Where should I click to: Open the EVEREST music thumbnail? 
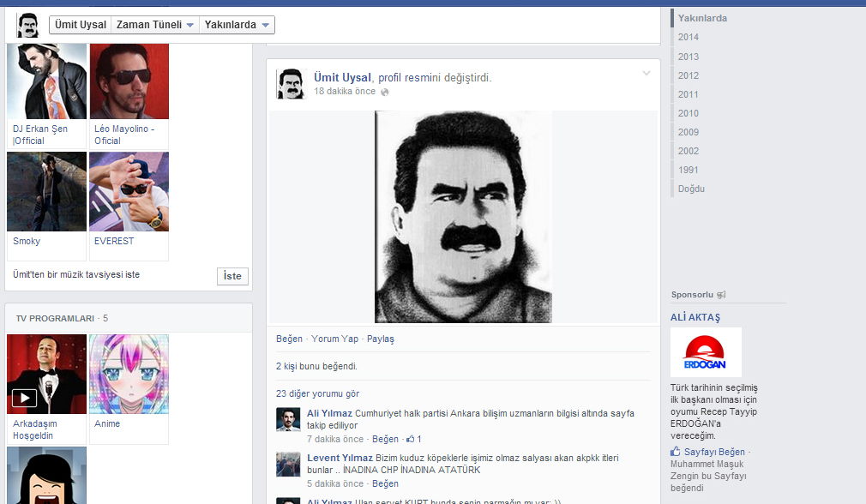pyautogui.click(x=129, y=191)
